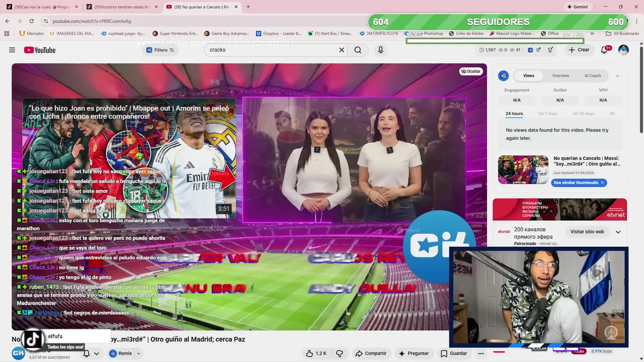Open the YouTube guide hamburger menu
Viewport: 644px width, 362px height.
point(12,50)
